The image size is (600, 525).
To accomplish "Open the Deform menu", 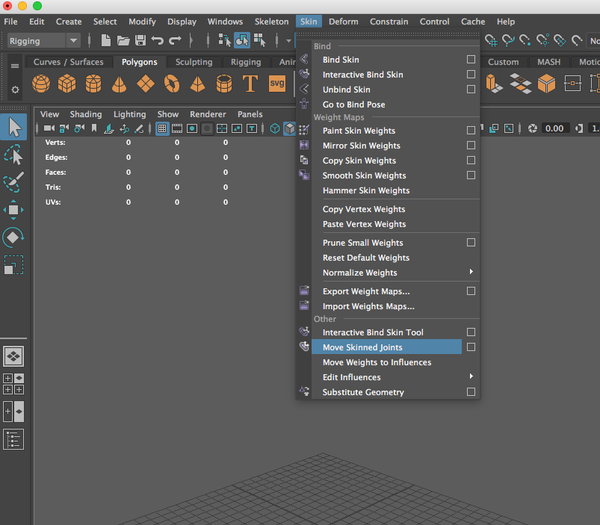I will (343, 21).
